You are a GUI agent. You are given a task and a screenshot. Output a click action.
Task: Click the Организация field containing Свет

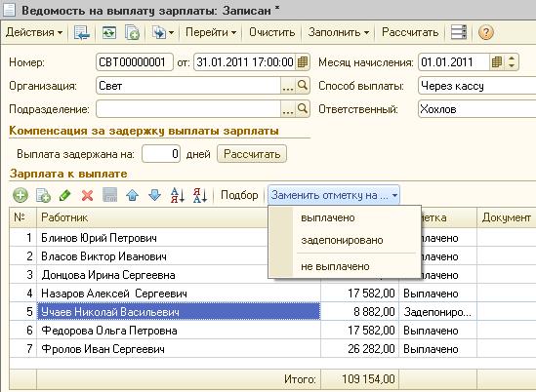click(x=188, y=86)
